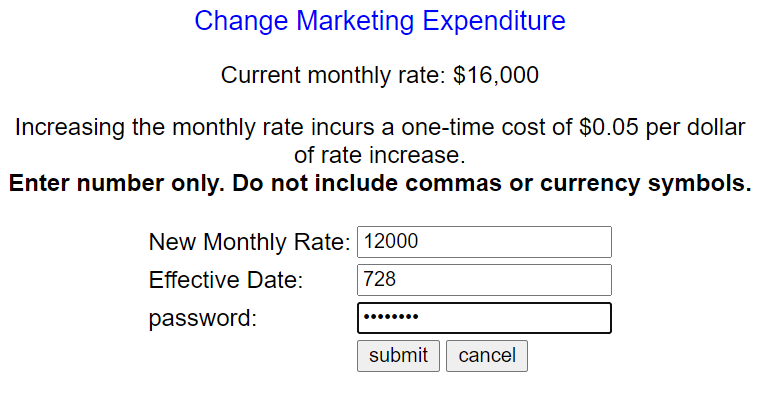Click the one-time cost notice sentence

pyautogui.click(x=380, y=141)
